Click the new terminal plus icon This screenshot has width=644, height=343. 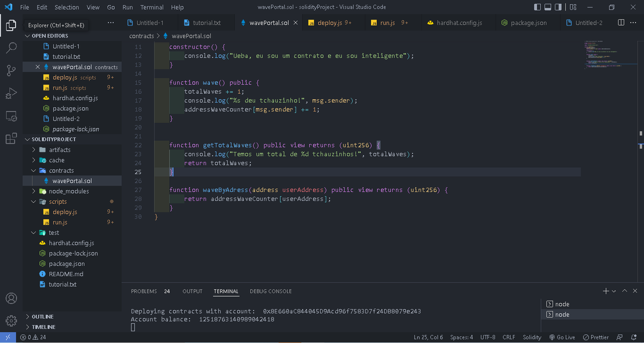point(606,291)
